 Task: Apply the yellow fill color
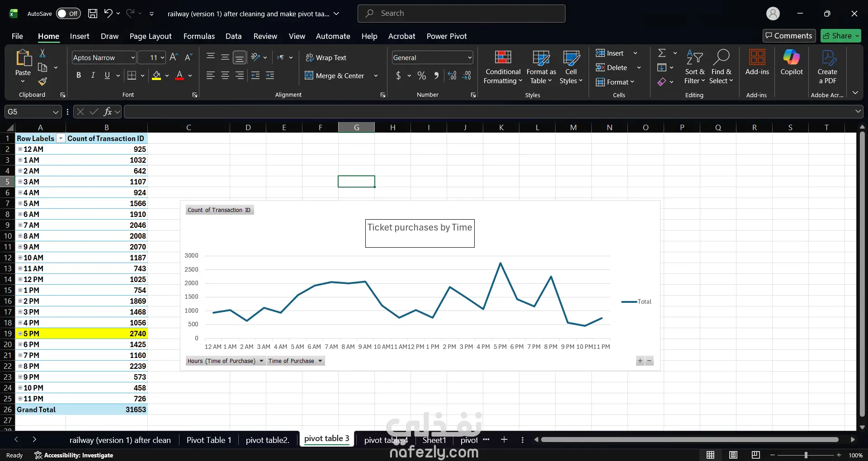[x=156, y=75]
